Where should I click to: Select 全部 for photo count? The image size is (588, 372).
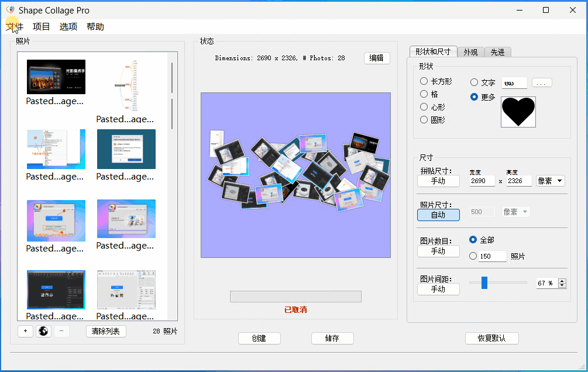(x=473, y=239)
